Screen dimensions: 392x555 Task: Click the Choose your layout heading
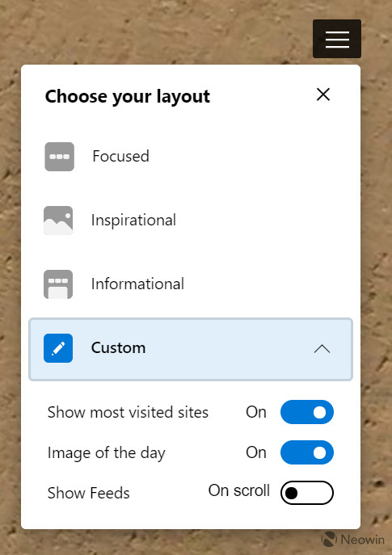[128, 97]
